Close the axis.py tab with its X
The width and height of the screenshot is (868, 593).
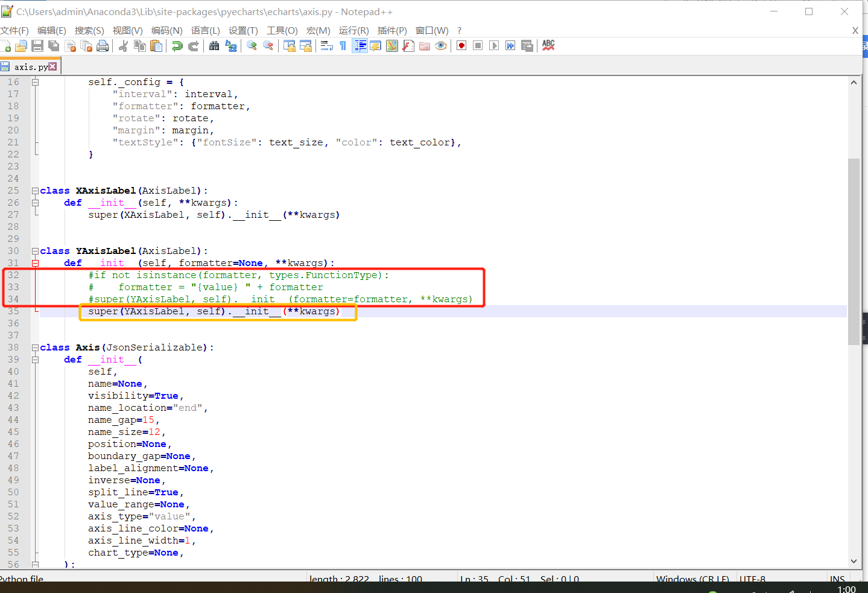(52, 66)
